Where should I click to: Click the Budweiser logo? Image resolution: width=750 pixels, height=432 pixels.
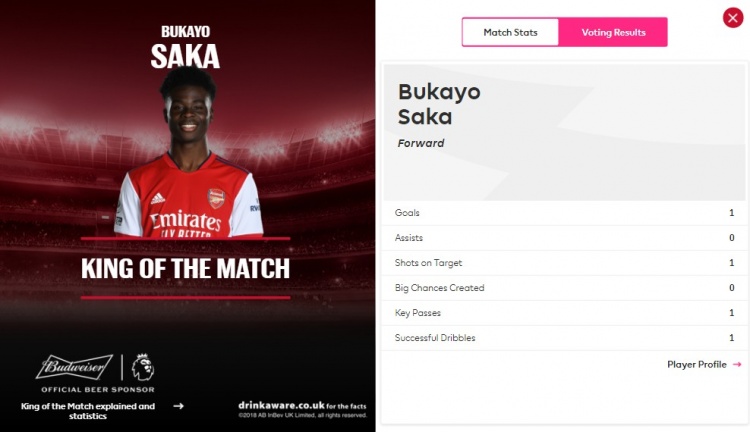coord(75,367)
